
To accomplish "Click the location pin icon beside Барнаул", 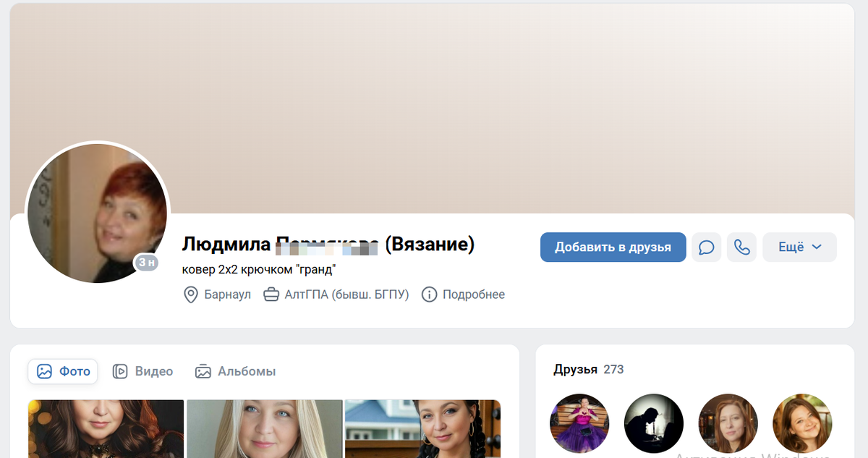I will 191,294.
